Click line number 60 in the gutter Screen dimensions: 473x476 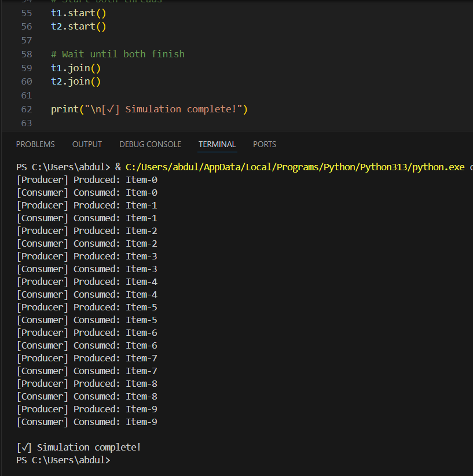click(27, 81)
